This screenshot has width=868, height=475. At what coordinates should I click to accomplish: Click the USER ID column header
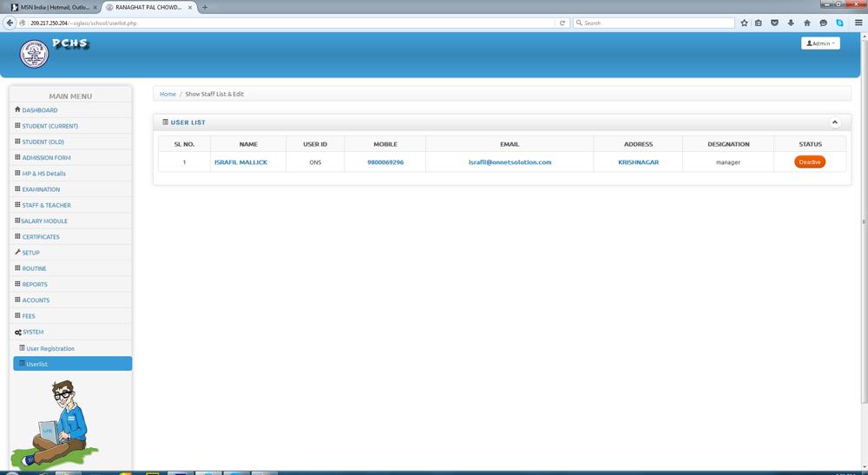315,144
